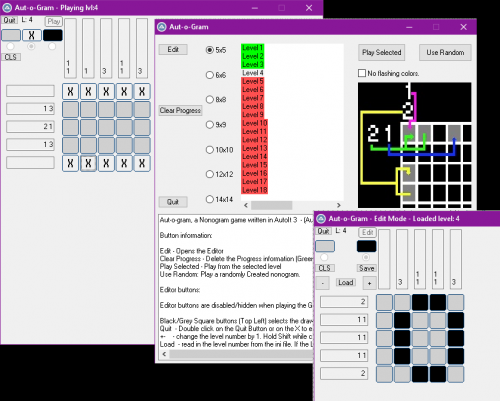Click the minus level button in Edit Mode
Image resolution: width=500 pixels, height=401 pixels.
(x=323, y=283)
